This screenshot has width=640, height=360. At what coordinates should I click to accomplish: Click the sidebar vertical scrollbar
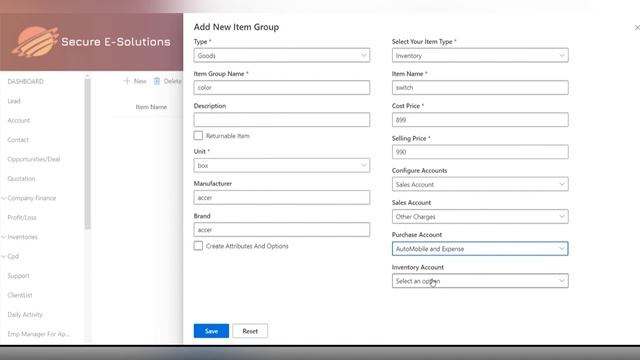click(88, 154)
